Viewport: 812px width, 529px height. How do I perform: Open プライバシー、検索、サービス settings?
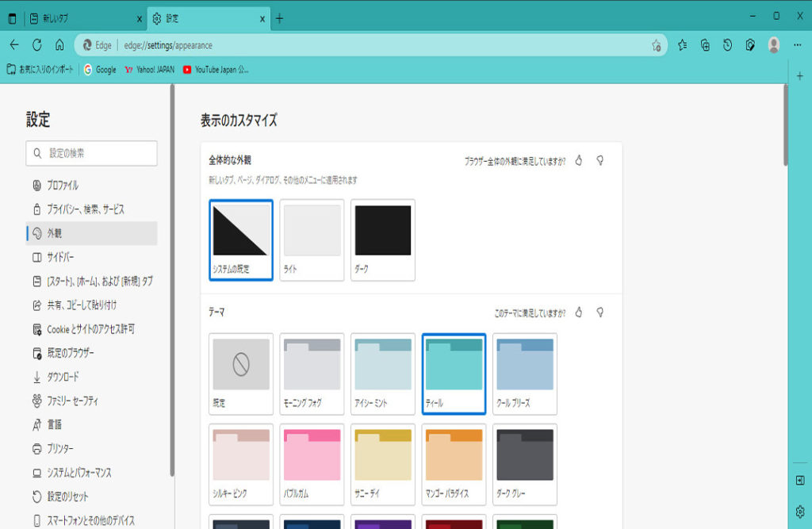pyautogui.click(x=85, y=209)
